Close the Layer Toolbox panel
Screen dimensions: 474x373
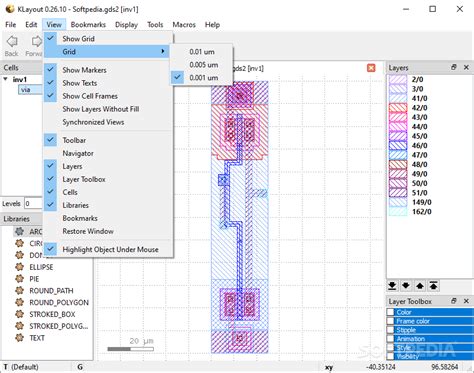(x=466, y=301)
